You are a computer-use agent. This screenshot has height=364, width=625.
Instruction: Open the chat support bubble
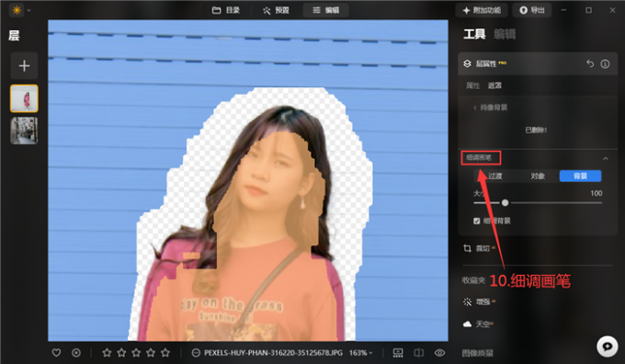[x=607, y=346]
